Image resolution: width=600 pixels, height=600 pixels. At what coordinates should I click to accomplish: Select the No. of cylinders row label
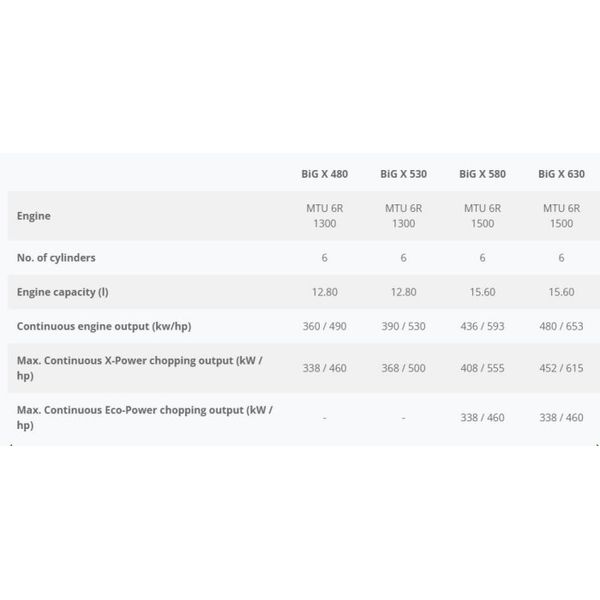tap(56, 258)
